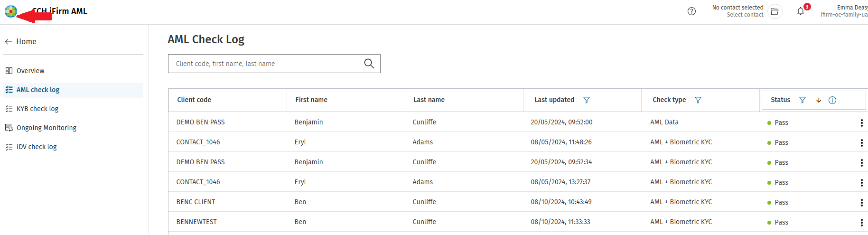
Task: Click timestamp '08/10/2024, 10:43:49'
Action: pyautogui.click(x=561, y=202)
